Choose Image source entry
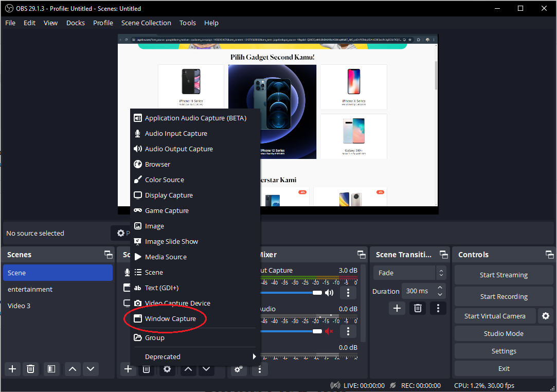Image resolution: width=557 pixels, height=392 pixels. click(x=194, y=226)
